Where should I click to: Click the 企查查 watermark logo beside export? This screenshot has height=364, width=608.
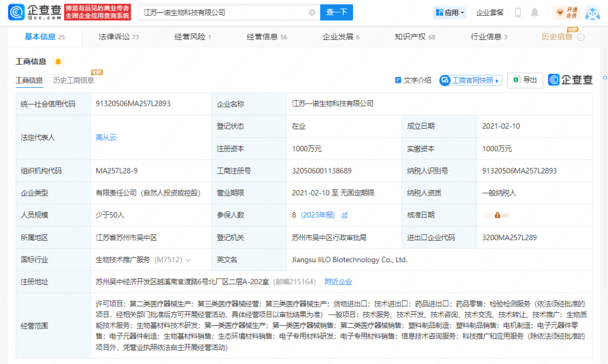point(570,79)
